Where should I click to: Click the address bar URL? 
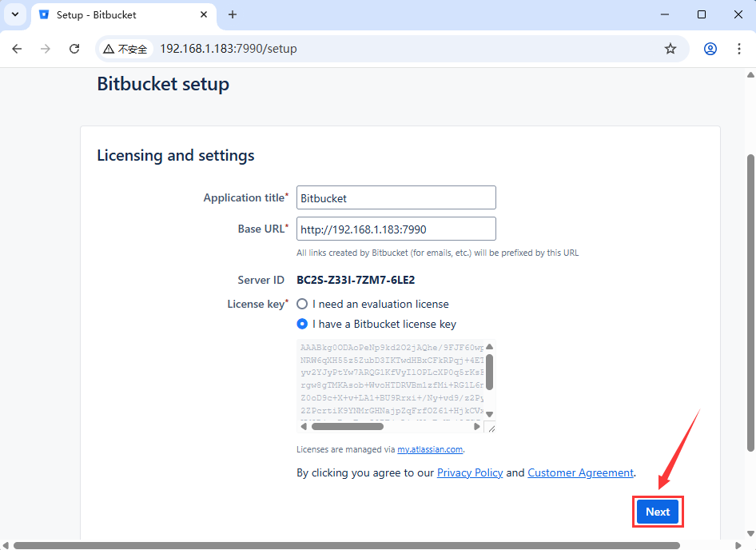[229, 49]
